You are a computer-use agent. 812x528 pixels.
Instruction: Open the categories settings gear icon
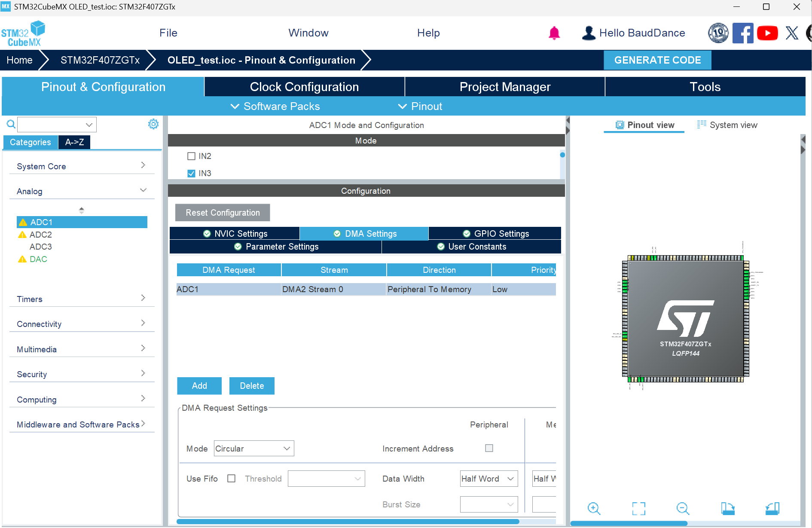click(x=153, y=124)
